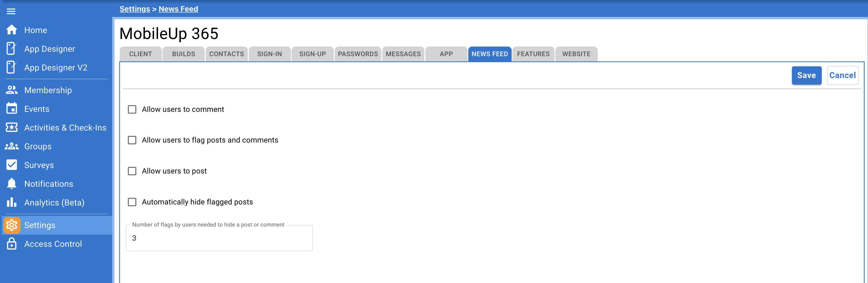Image resolution: width=868 pixels, height=283 pixels.
Task: Open the Groups section
Action: coord(37,146)
